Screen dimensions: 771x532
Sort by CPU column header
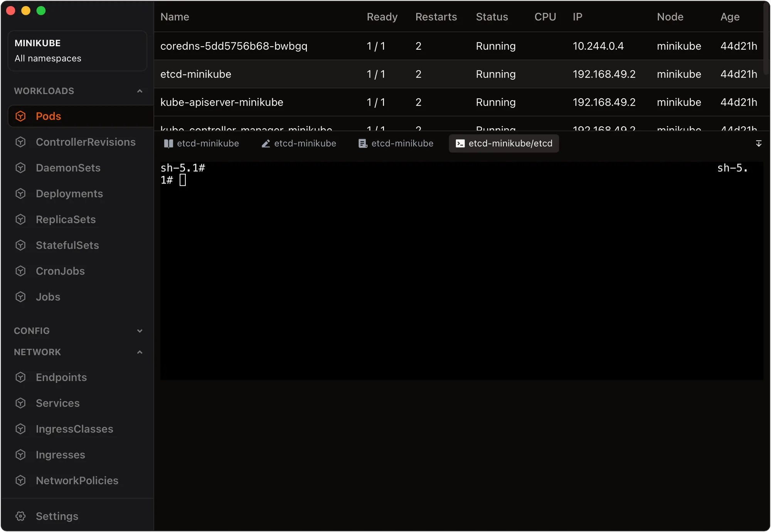545,17
